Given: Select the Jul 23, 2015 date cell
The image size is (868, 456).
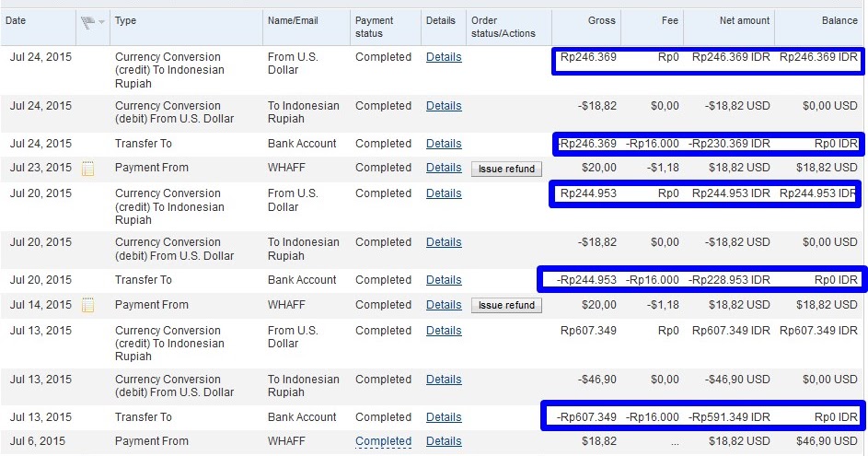Looking at the screenshot, I should tap(41, 168).
